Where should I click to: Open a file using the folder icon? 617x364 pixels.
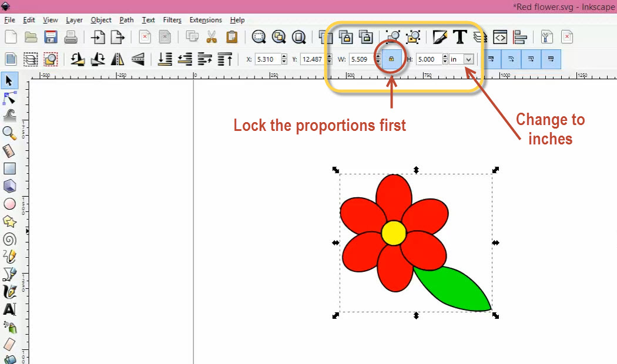pos(31,37)
